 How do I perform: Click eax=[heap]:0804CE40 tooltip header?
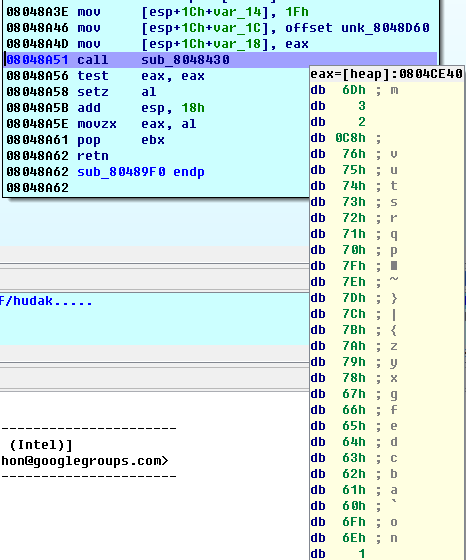386,74
